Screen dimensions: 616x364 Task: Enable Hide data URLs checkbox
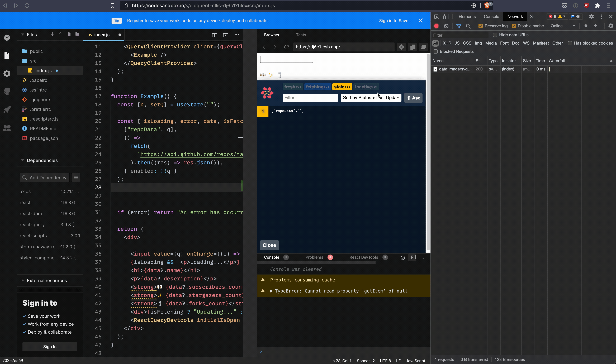click(x=495, y=35)
